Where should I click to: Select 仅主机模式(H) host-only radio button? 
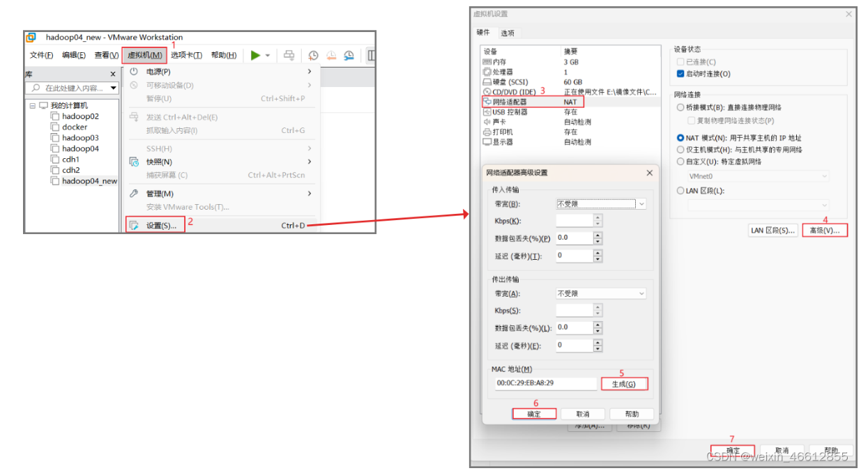680,149
